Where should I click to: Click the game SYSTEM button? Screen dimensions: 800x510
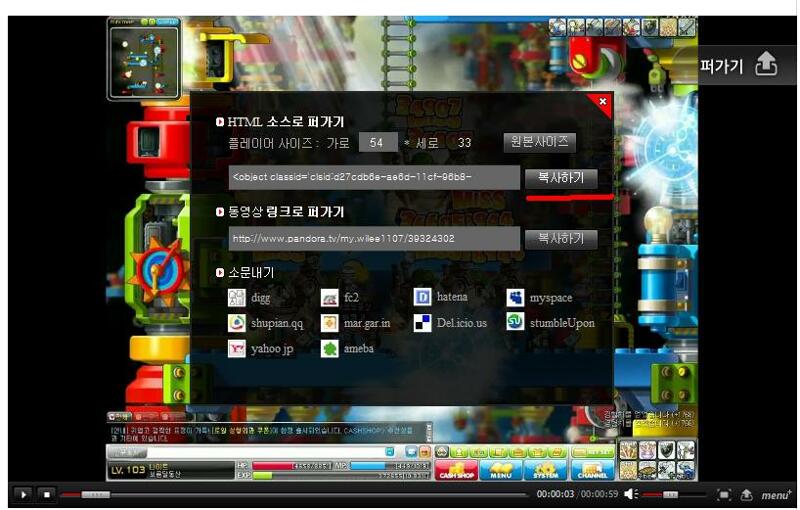[x=546, y=470]
